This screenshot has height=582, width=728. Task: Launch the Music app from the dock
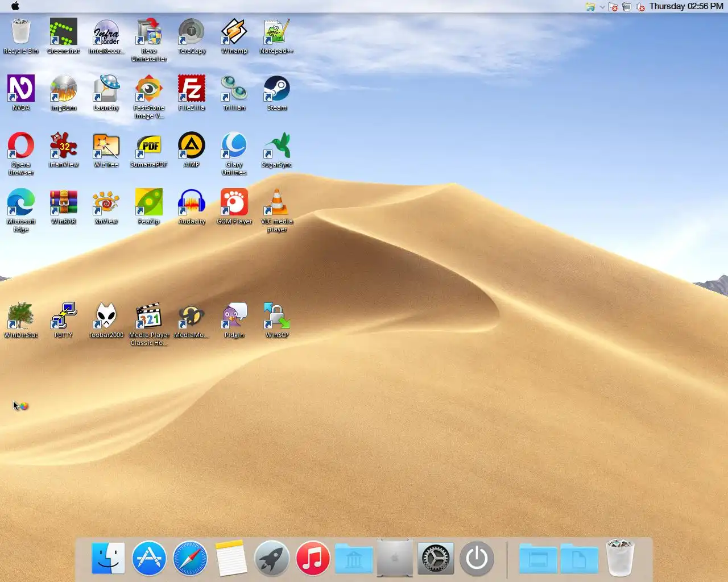point(313,558)
